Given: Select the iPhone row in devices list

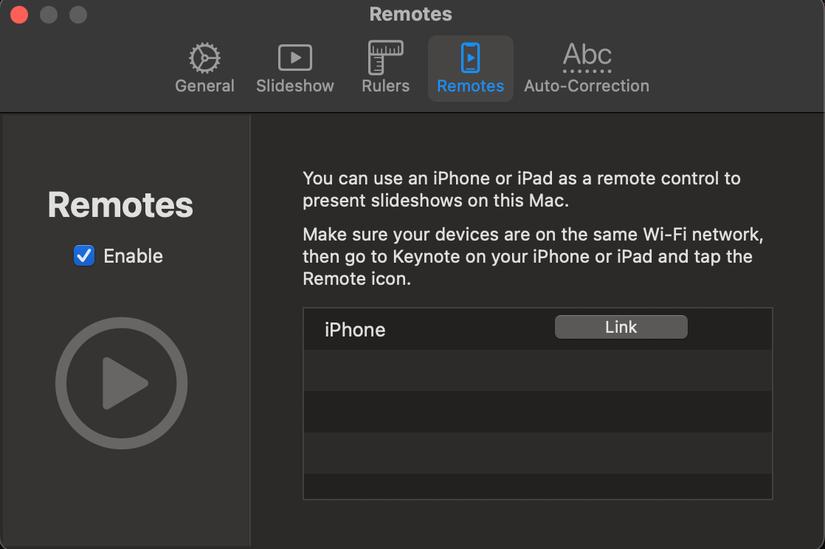Looking at the screenshot, I should click(538, 329).
